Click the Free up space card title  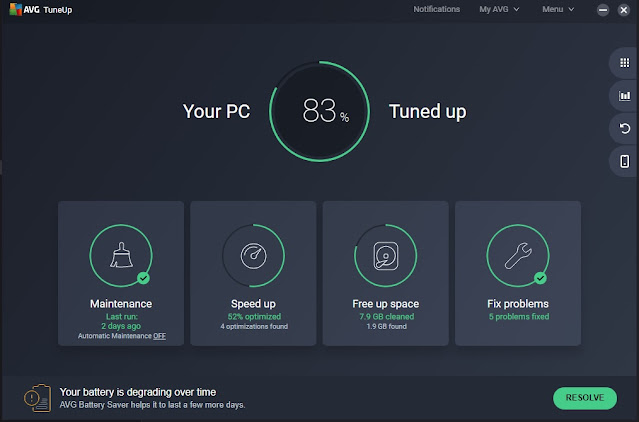[386, 304]
